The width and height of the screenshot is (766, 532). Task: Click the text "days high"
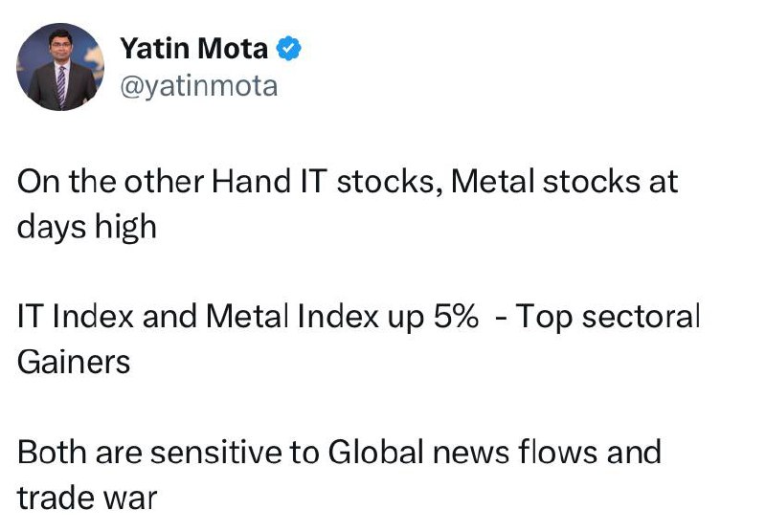(x=87, y=228)
